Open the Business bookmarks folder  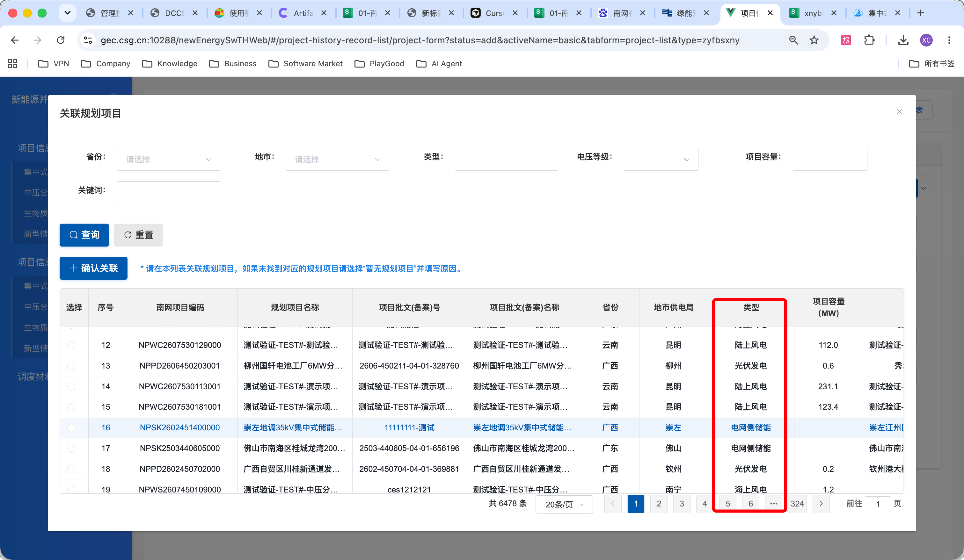[233, 63]
